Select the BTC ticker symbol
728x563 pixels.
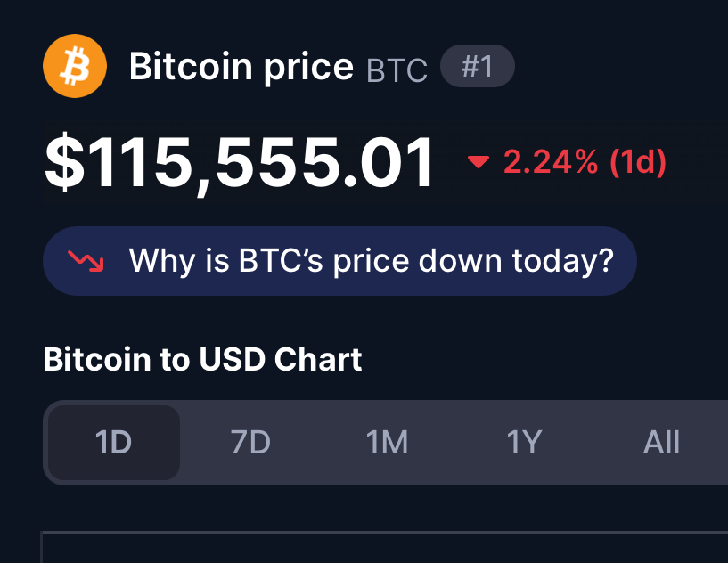pos(397,70)
